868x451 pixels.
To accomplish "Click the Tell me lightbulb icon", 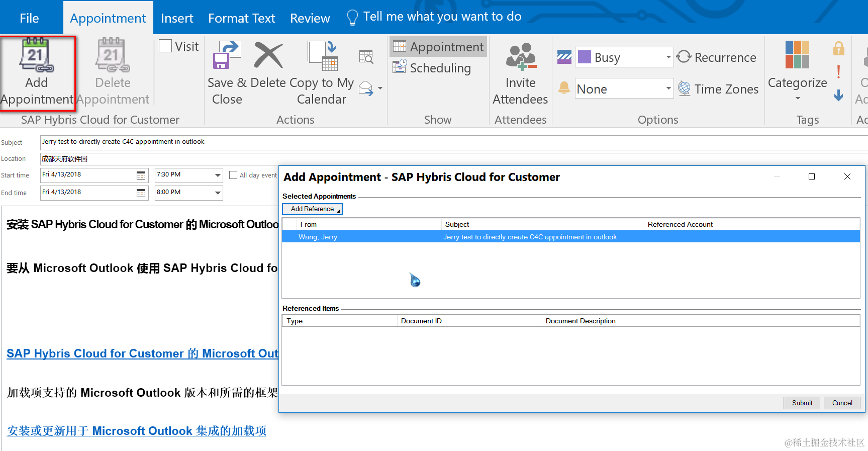I will click(x=352, y=18).
